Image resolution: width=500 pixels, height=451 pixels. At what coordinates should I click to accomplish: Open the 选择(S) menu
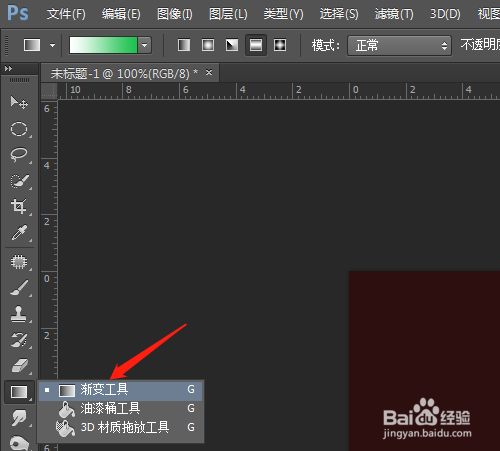click(339, 14)
